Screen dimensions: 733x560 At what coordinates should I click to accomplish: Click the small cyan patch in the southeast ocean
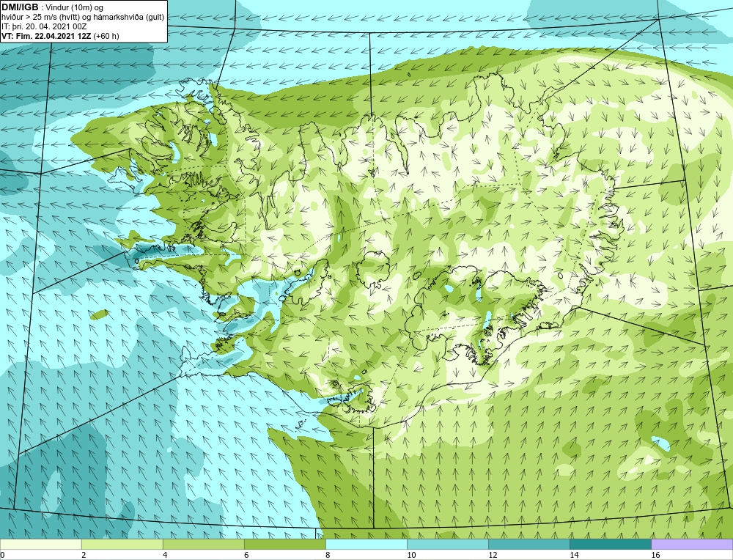[x=660, y=444]
